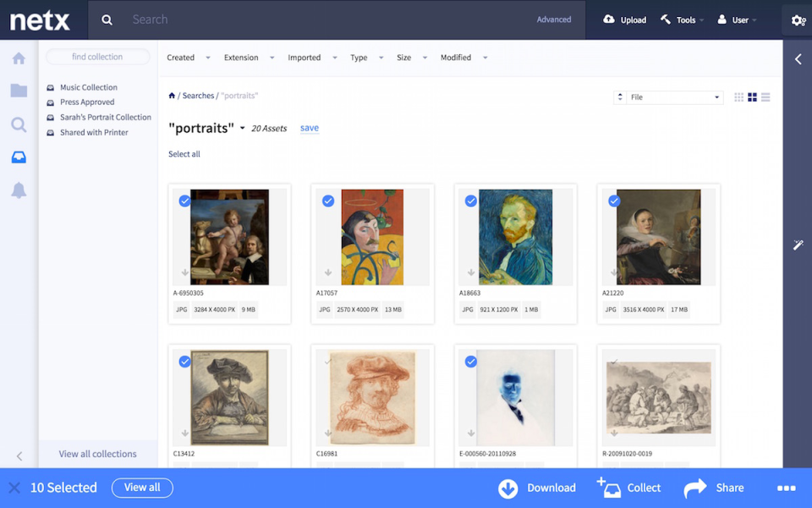812x508 pixels.
Task: Click the magnifier icon in top search bar
Action: click(x=107, y=19)
